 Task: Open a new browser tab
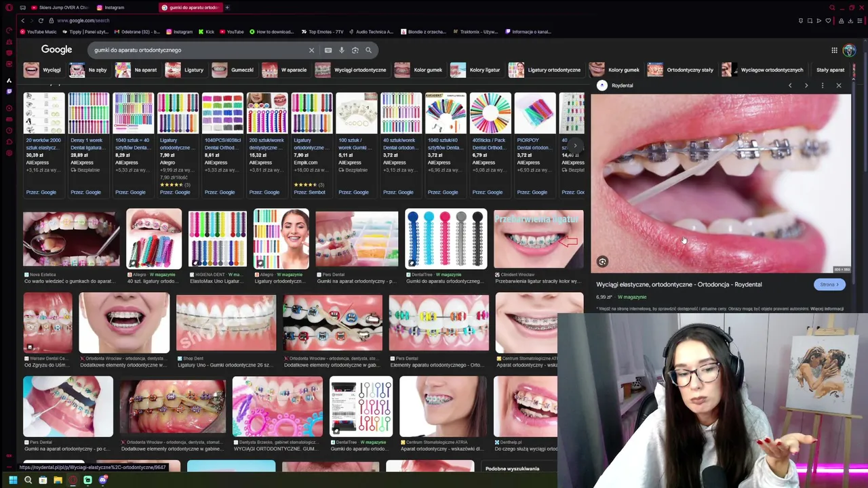pyautogui.click(x=227, y=7)
